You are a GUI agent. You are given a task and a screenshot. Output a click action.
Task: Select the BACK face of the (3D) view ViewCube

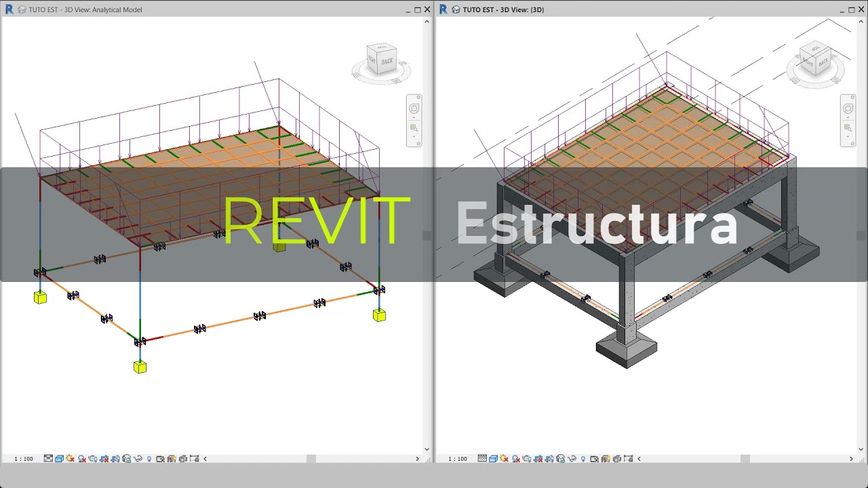point(823,63)
